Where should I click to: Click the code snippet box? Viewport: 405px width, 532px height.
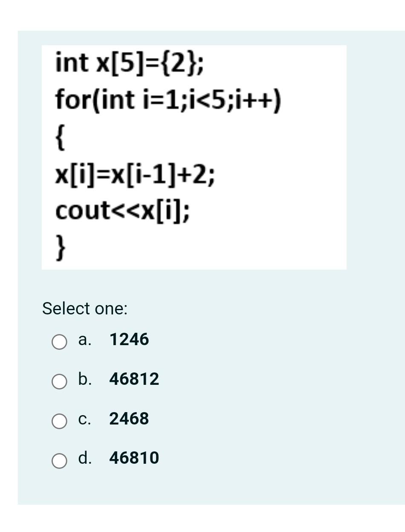(x=194, y=156)
